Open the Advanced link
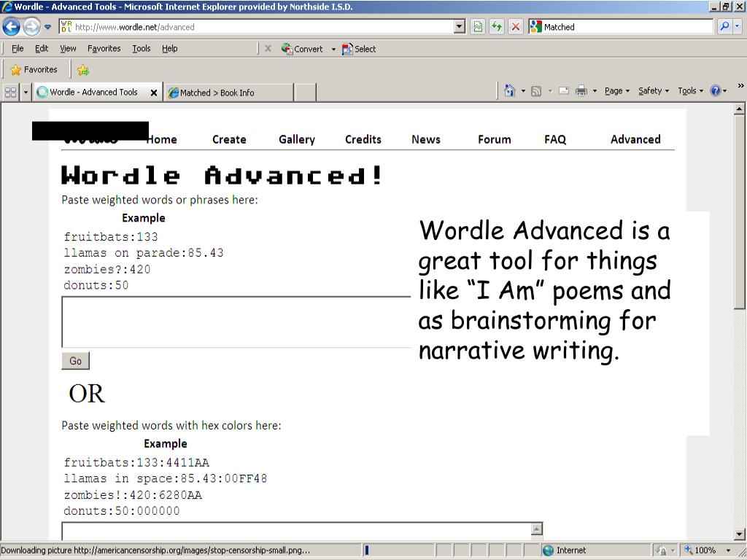Screen dimensions: 747x560 [635, 139]
